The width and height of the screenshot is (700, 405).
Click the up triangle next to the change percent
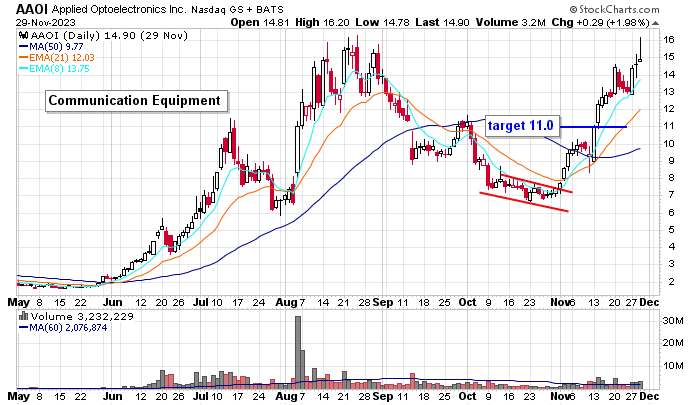click(x=655, y=23)
